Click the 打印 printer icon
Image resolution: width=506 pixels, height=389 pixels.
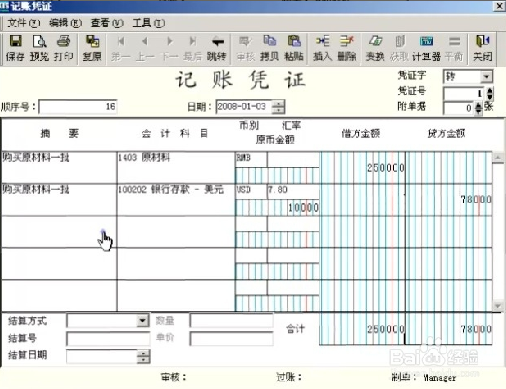pyautogui.click(x=63, y=41)
